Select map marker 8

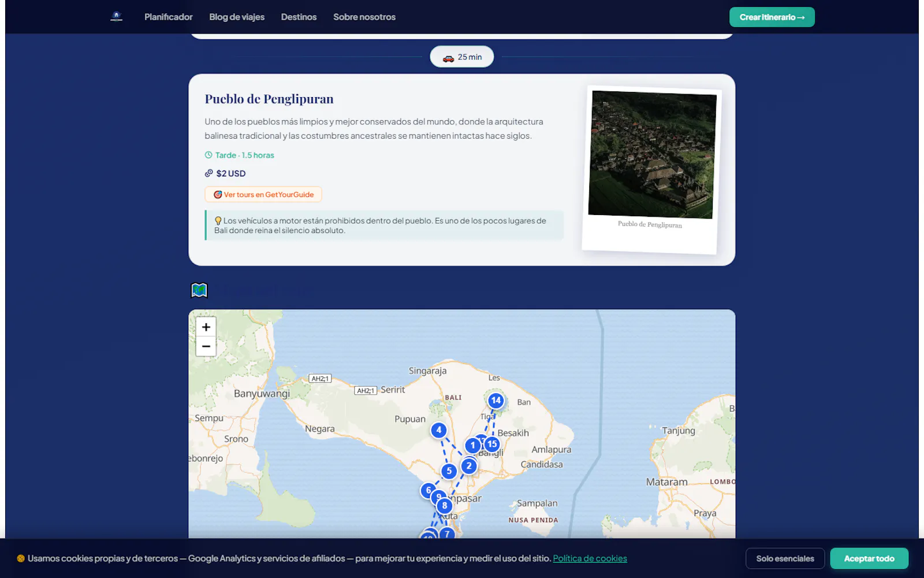point(444,506)
